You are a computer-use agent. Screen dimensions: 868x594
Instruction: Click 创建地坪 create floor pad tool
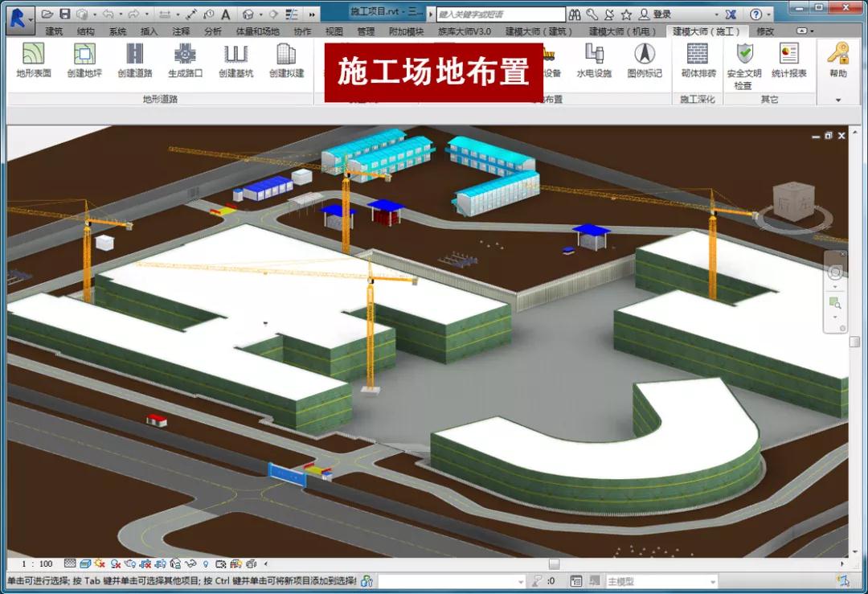coord(84,59)
